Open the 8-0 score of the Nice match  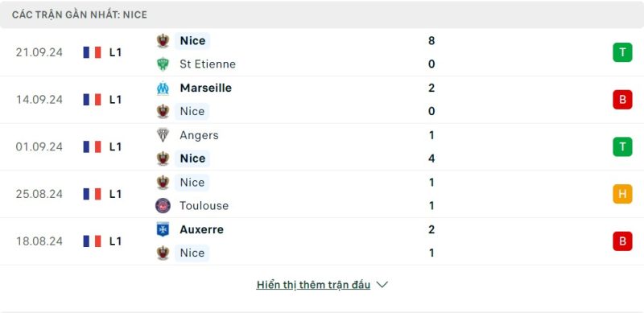pos(431,52)
